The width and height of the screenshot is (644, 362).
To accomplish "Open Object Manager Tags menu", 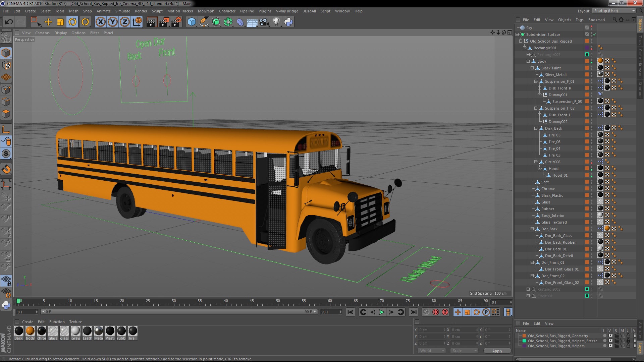I will (580, 20).
